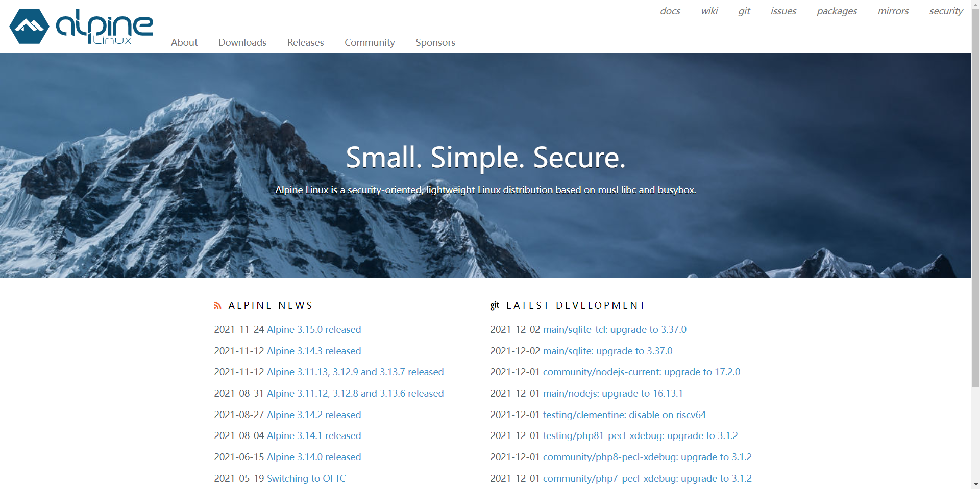The height and width of the screenshot is (489, 980).
Task: Open the community/nodejs-current upgrade commit
Action: tap(642, 372)
